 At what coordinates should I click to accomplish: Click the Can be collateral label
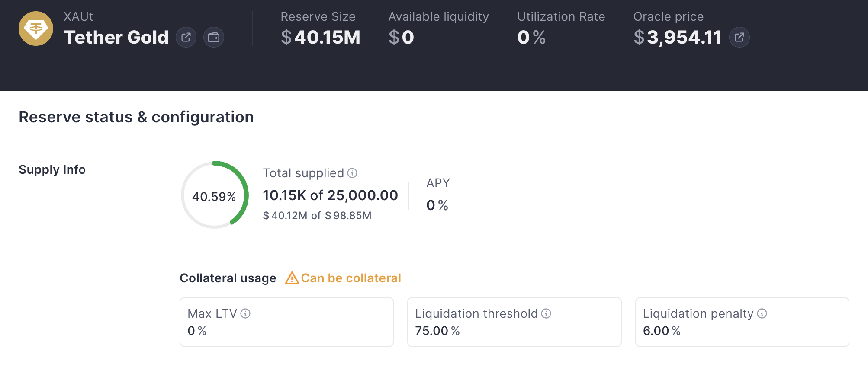[x=351, y=278]
